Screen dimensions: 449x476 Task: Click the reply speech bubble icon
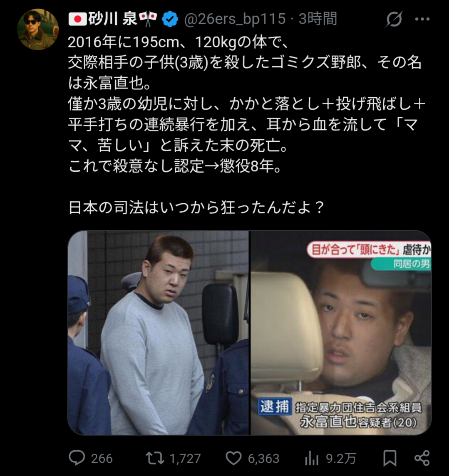pyautogui.click(x=77, y=458)
